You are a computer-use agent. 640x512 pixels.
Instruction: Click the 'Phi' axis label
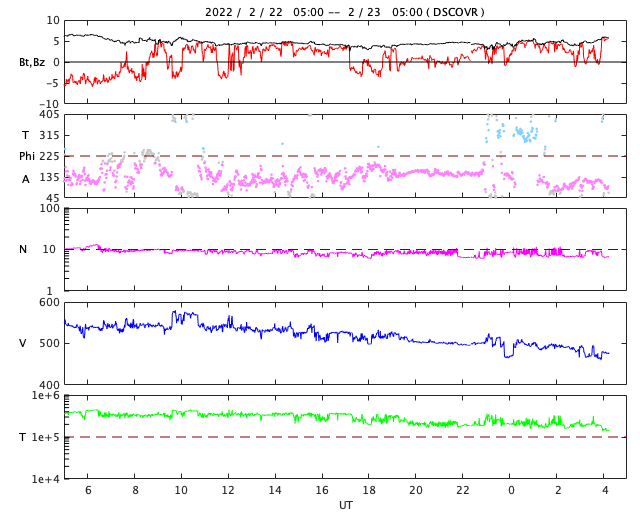tap(27, 156)
